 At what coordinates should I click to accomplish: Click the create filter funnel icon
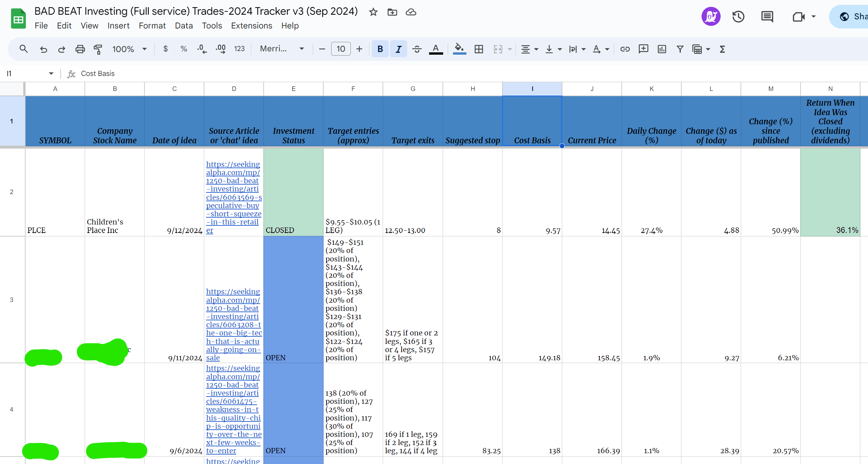click(x=680, y=49)
